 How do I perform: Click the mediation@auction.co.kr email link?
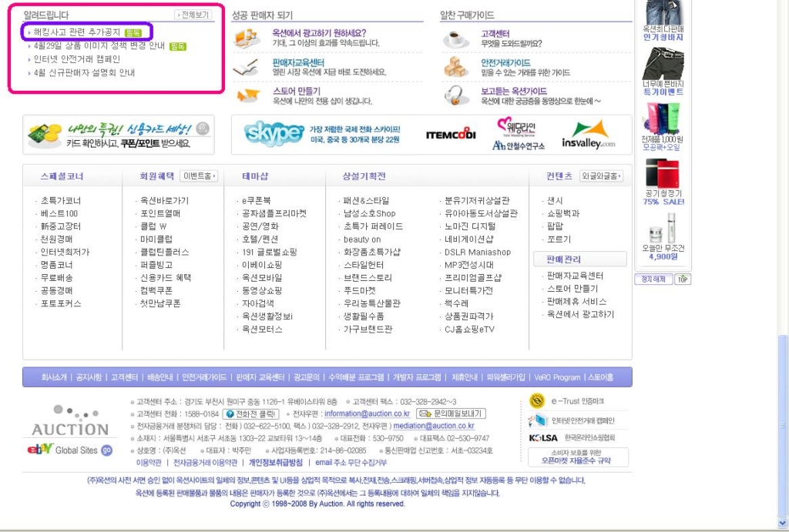click(434, 426)
